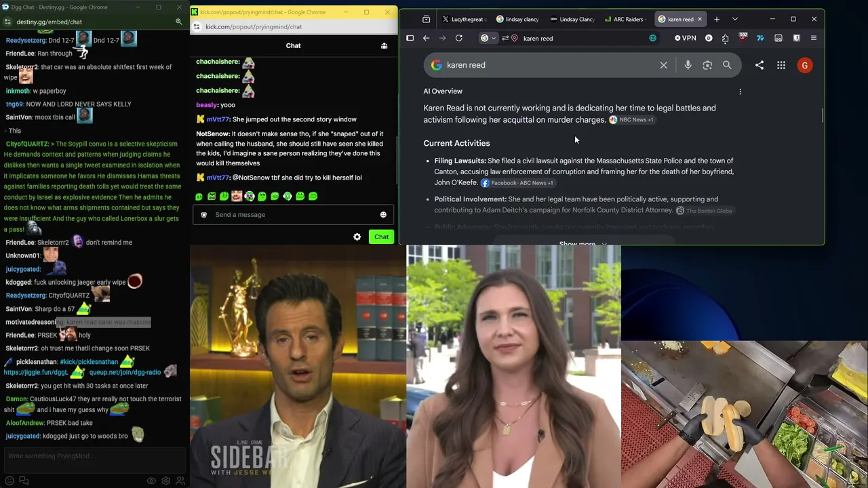Screen dimensions: 868x488
Task: Go back in the karen reed browser
Action: click(427, 38)
